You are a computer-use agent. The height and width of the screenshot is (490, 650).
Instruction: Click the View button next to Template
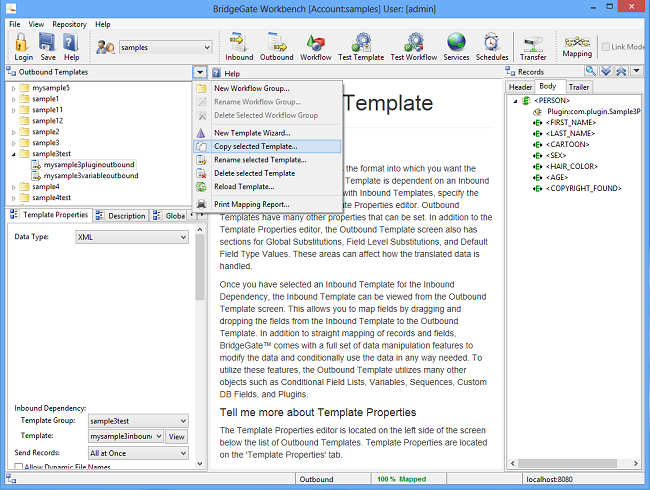177,437
